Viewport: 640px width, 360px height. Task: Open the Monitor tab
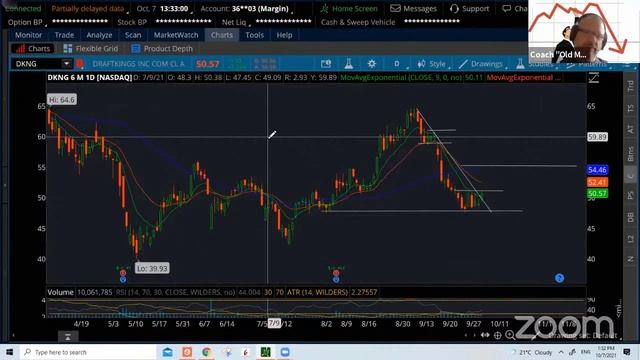[x=28, y=35]
